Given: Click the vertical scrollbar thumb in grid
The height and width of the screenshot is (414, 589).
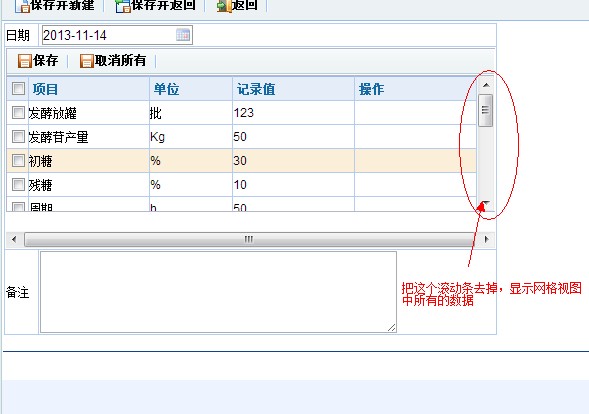Looking at the screenshot, I should click(486, 110).
